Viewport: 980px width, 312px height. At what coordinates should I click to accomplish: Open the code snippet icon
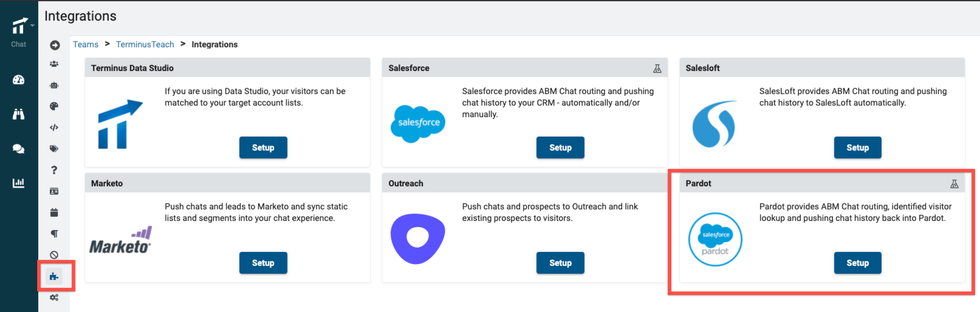pos(54,127)
